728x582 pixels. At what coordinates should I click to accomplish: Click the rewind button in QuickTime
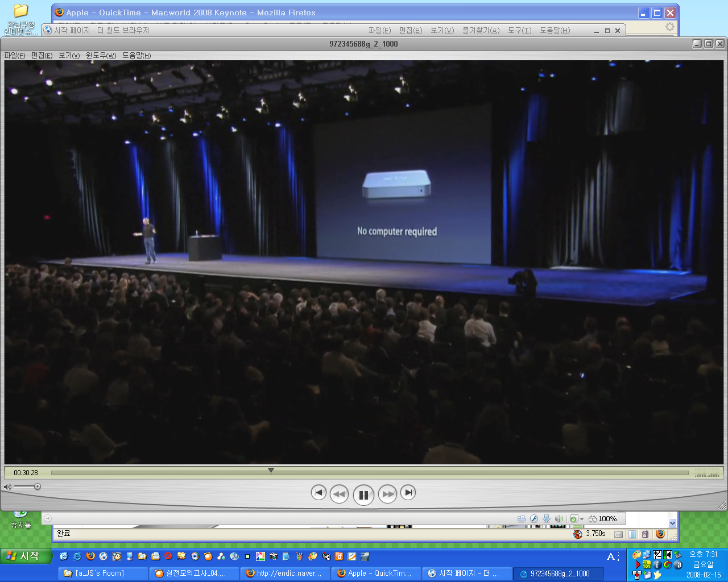click(339, 494)
